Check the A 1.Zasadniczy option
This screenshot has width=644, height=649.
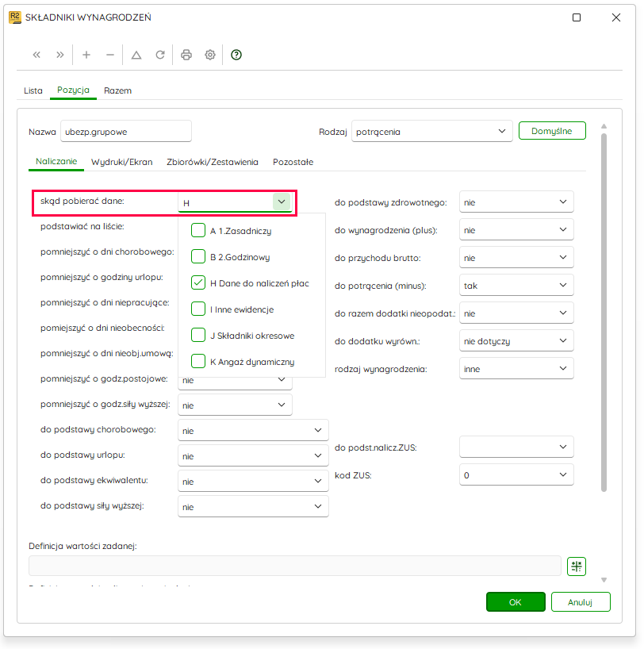(x=198, y=230)
